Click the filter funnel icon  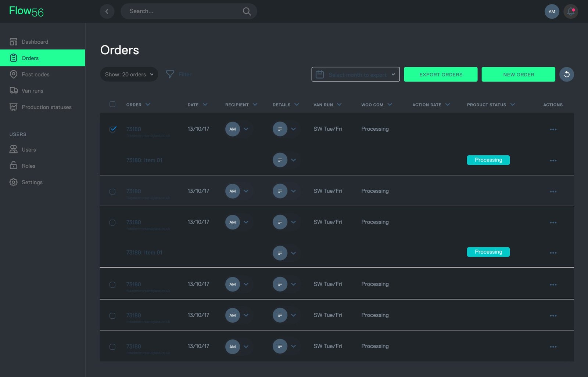click(170, 75)
